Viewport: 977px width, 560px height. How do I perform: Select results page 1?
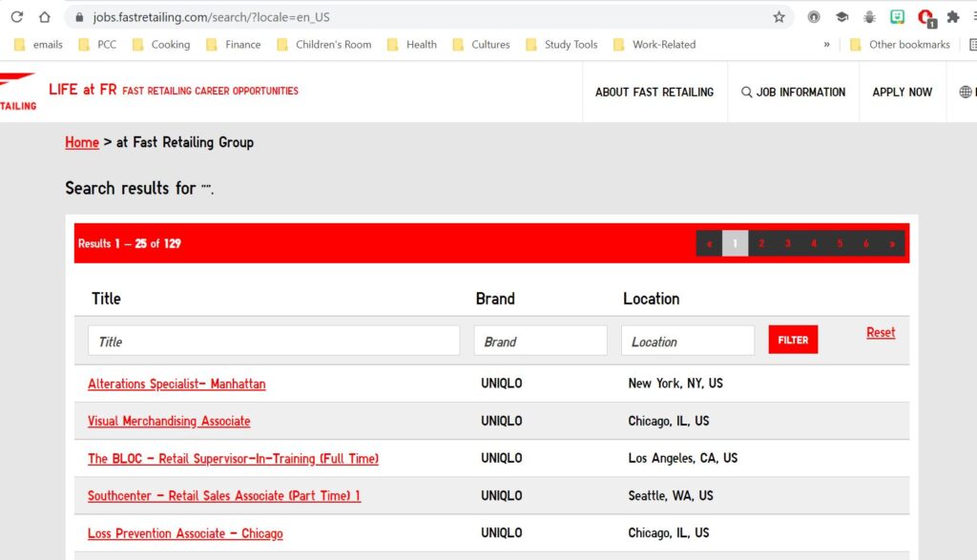pyautogui.click(x=736, y=243)
